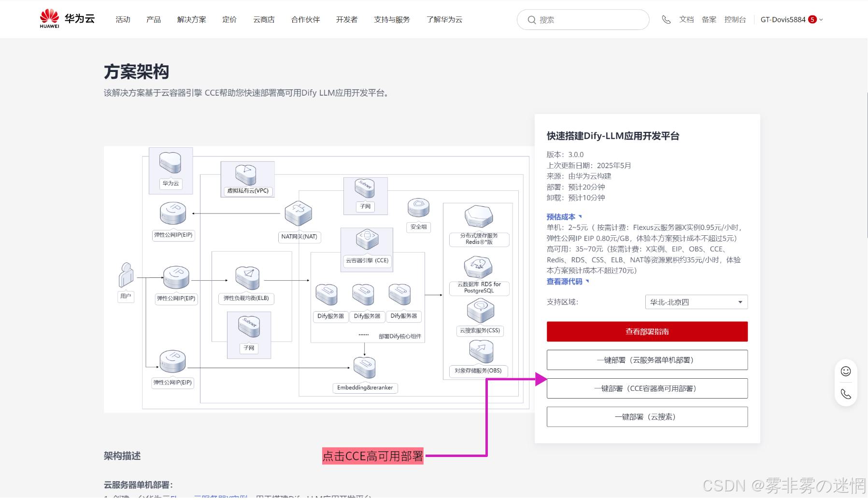
Task: Click the red 查看部署指南 button
Action: (647, 331)
